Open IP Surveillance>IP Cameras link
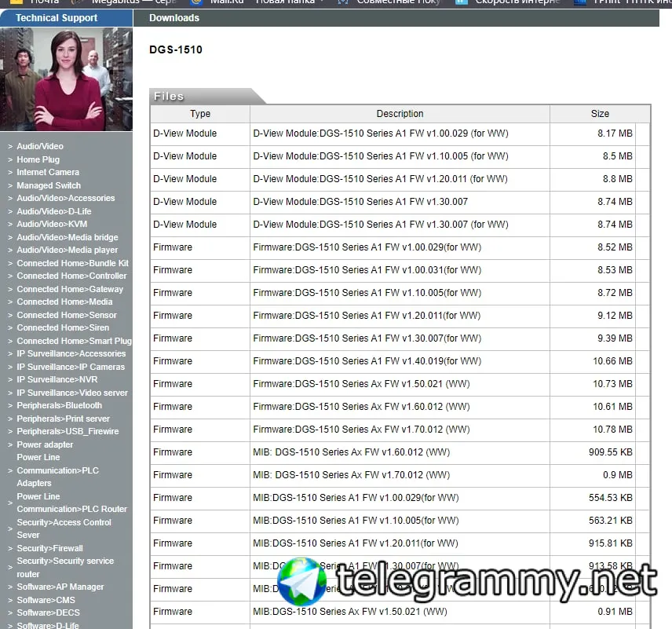 [x=71, y=367]
